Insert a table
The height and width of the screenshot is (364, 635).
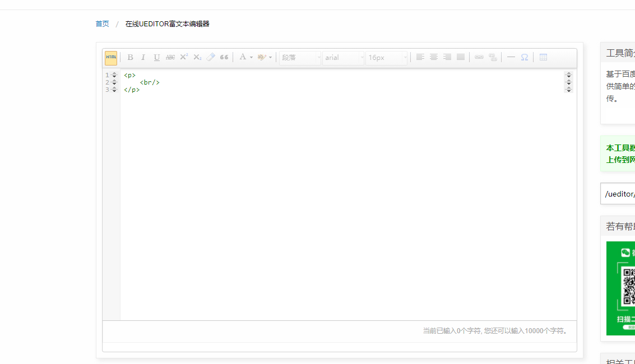pos(543,57)
